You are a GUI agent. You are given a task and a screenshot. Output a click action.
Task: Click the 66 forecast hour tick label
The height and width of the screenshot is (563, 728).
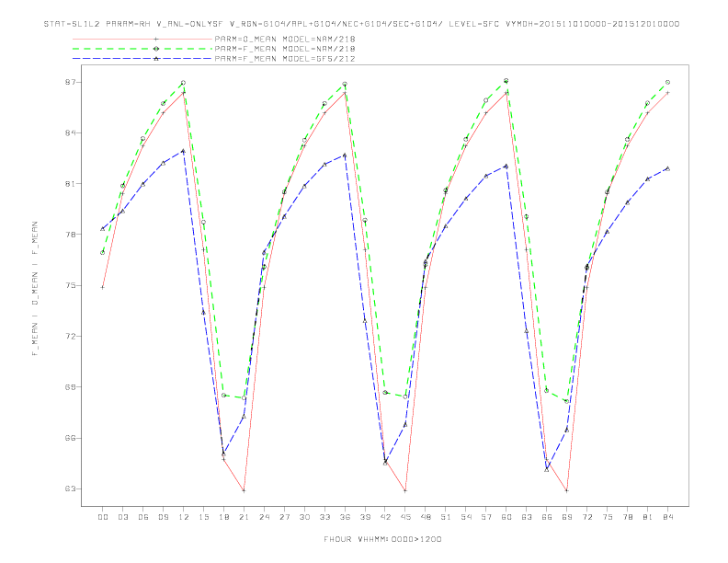point(547,517)
